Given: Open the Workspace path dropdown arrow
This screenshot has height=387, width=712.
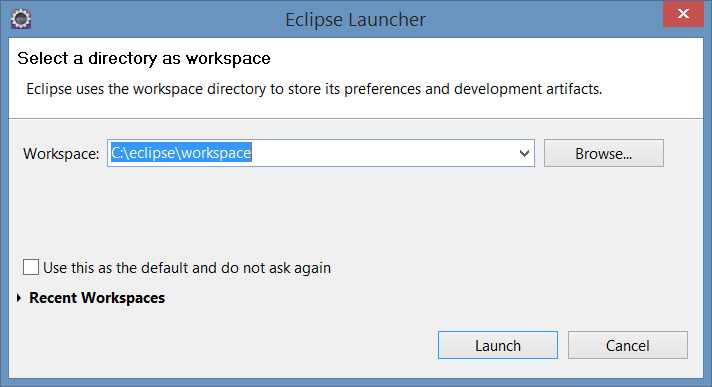Looking at the screenshot, I should click(524, 154).
